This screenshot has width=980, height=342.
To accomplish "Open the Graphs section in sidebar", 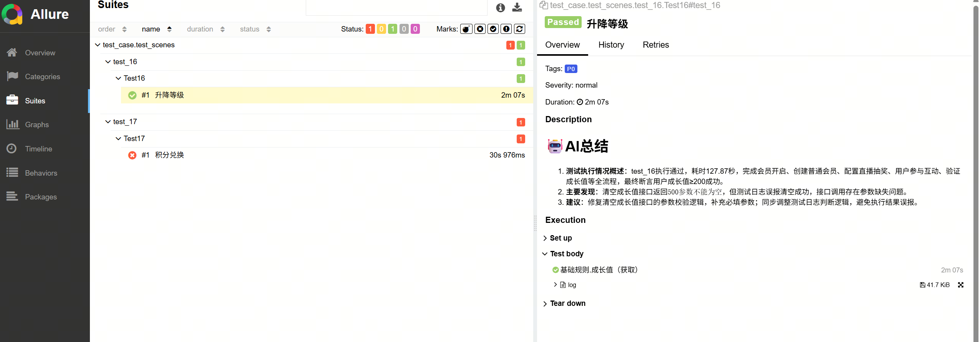I will (37, 125).
